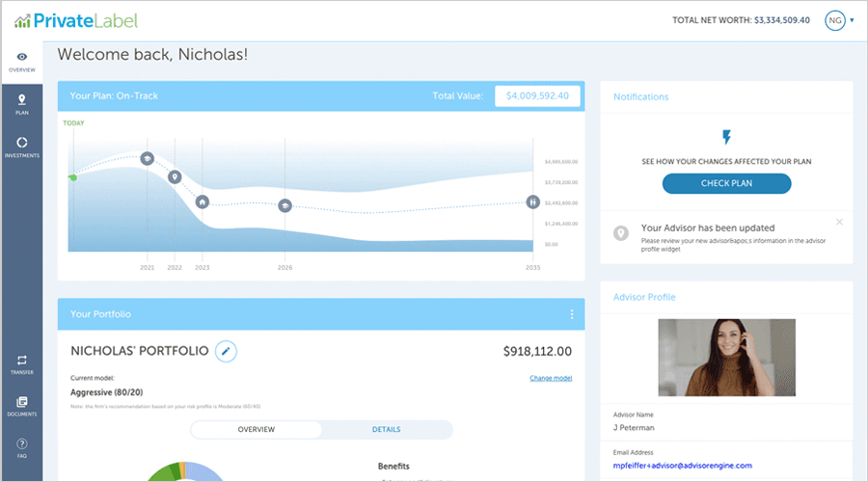Open the Your Portfolio three-dot menu
Viewport: 868px width, 482px height.
click(572, 314)
